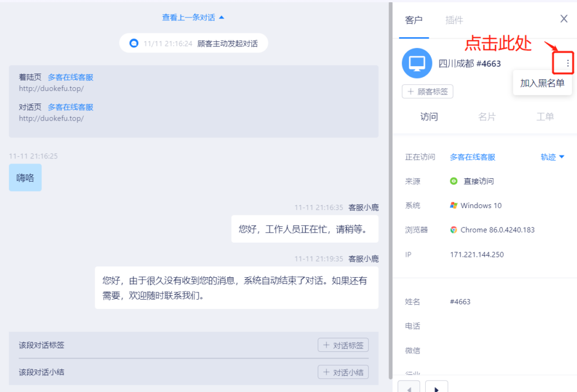Select 加入黑名单 from the menu
This screenshot has width=577, height=392.
(542, 83)
